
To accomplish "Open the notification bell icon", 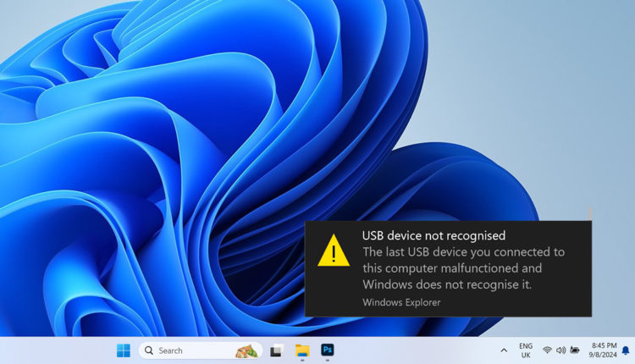I will [x=626, y=350].
